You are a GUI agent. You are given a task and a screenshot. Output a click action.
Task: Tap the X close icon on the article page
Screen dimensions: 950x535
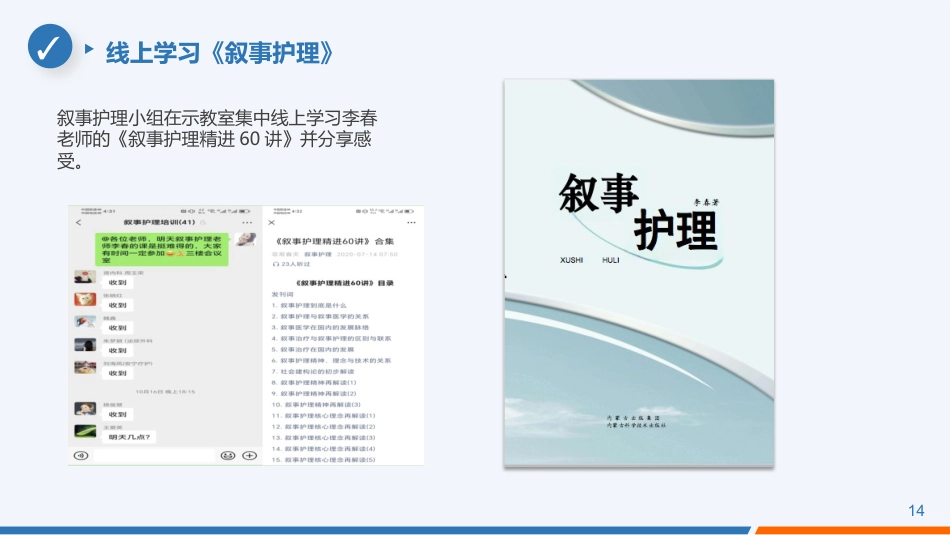click(271, 222)
